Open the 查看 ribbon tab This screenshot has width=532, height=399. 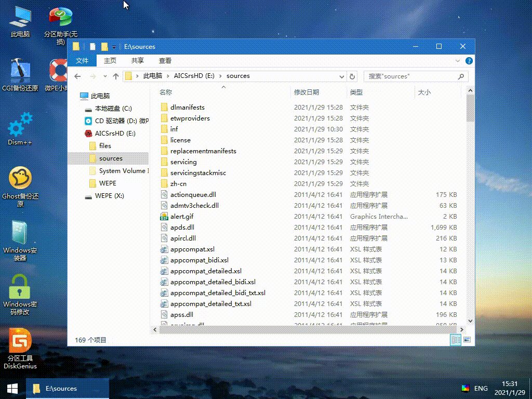pos(165,61)
